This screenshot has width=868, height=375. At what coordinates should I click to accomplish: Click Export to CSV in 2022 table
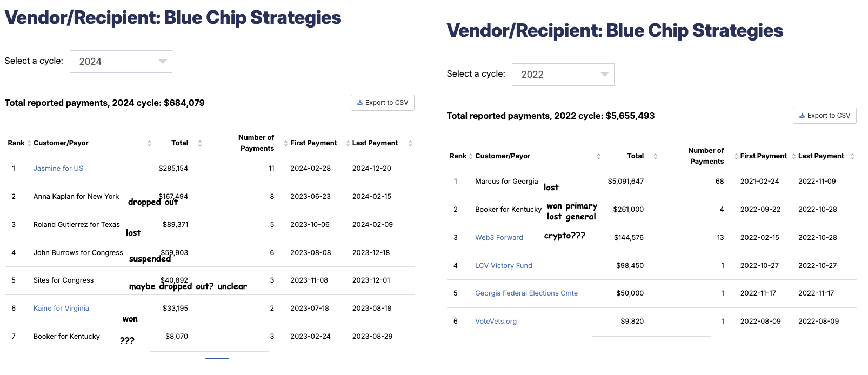[824, 116]
